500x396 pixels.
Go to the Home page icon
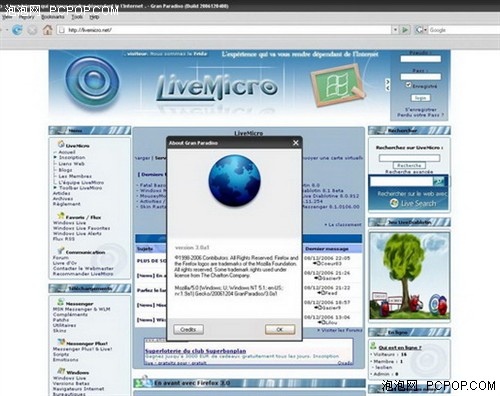(x=47, y=30)
